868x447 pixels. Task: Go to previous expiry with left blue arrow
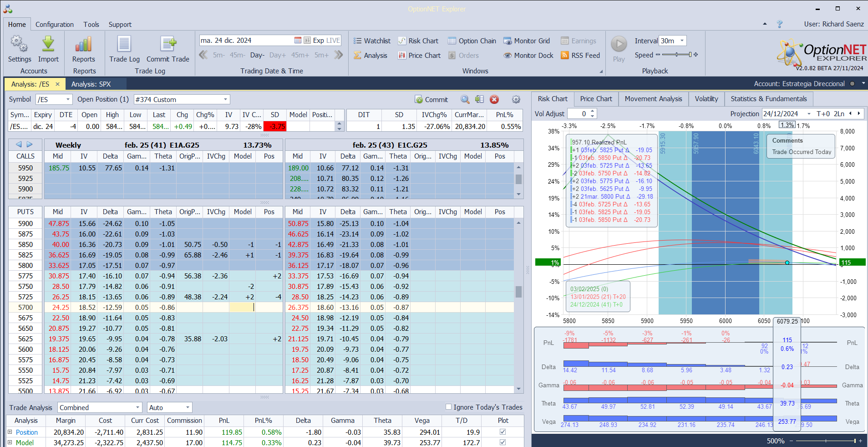pyautogui.click(x=19, y=144)
